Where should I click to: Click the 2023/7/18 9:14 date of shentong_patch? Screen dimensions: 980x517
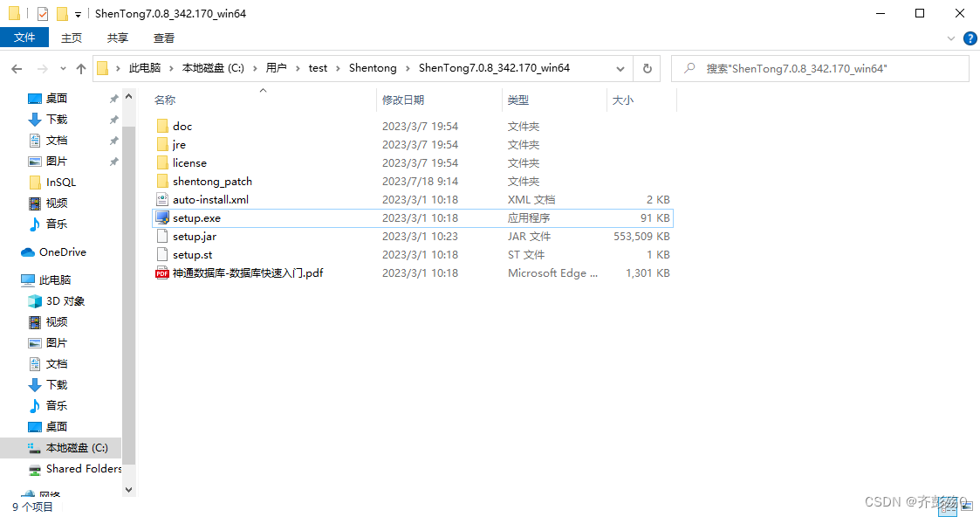[x=420, y=182]
